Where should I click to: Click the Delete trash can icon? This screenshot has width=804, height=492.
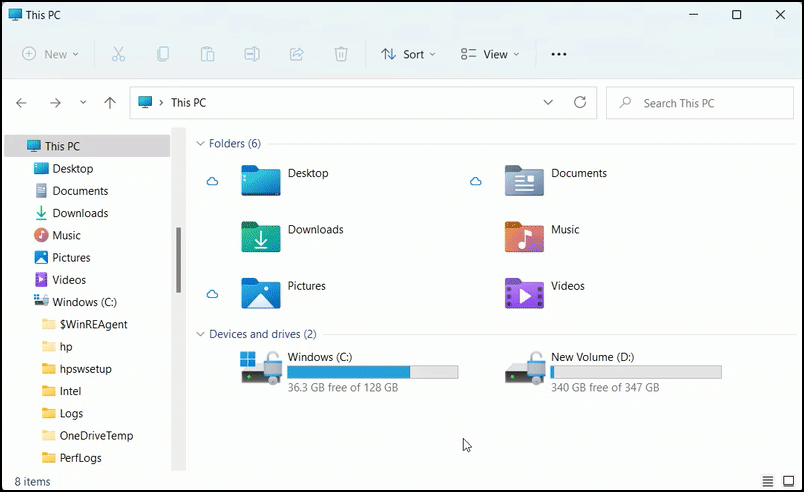click(341, 54)
